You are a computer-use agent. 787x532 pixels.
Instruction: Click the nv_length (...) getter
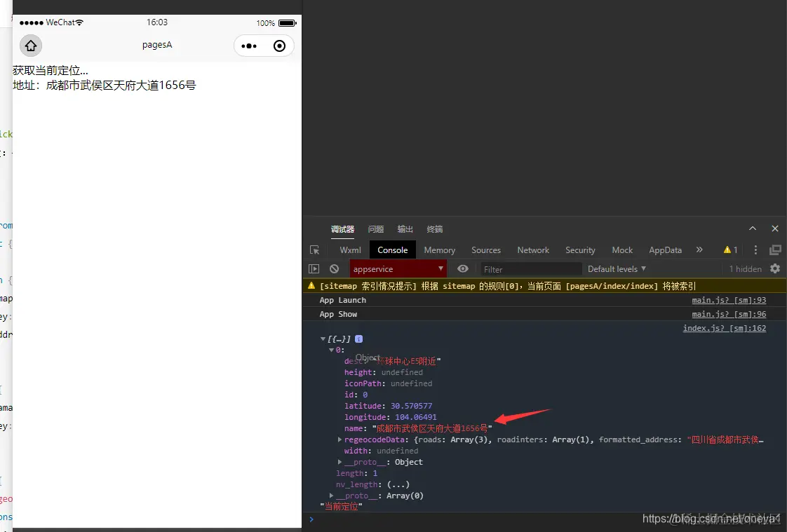coord(398,484)
